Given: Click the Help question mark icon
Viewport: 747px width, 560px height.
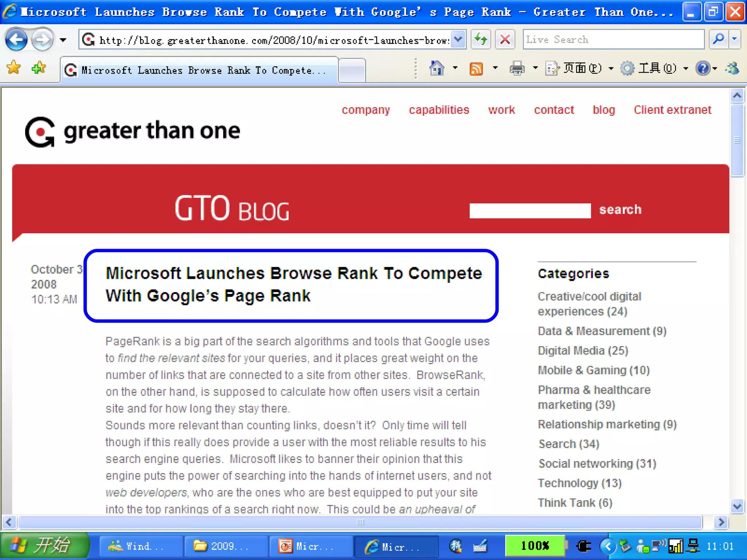Looking at the screenshot, I should coord(703,68).
